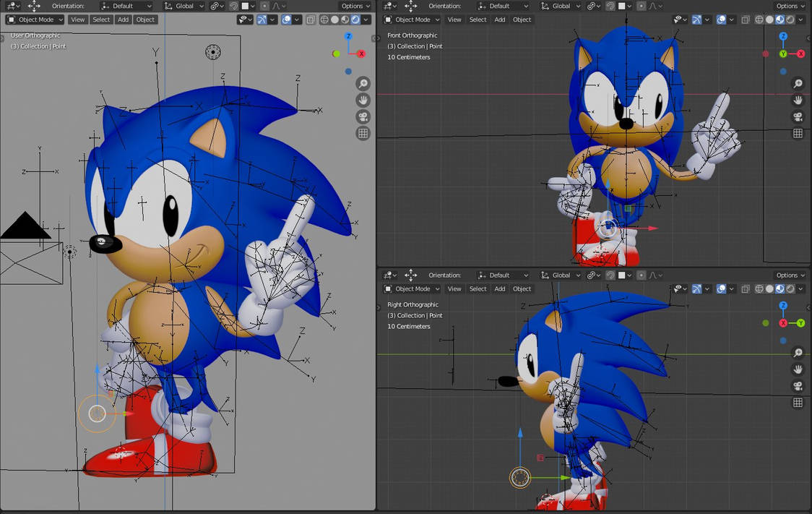Open Add menu in User Orthographic viewport

pyautogui.click(x=123, y=20)
